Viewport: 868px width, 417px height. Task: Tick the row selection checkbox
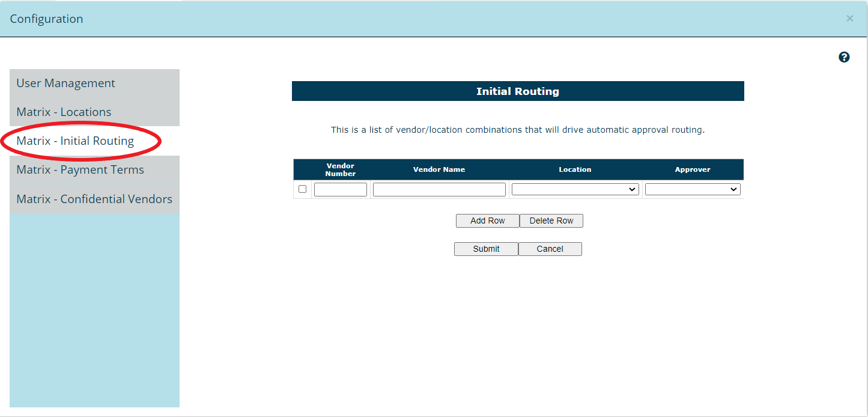tap(302, 189)
